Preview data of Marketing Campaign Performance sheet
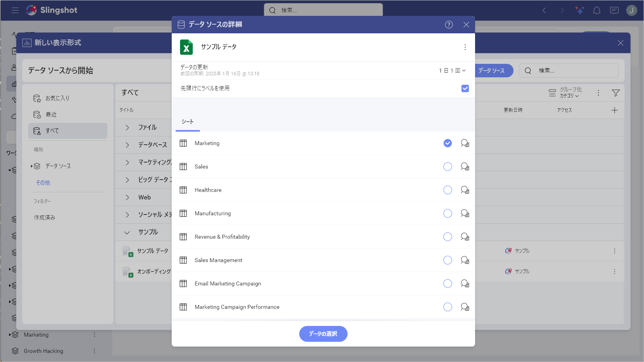The image size is (644, 362). click(465, 307)
